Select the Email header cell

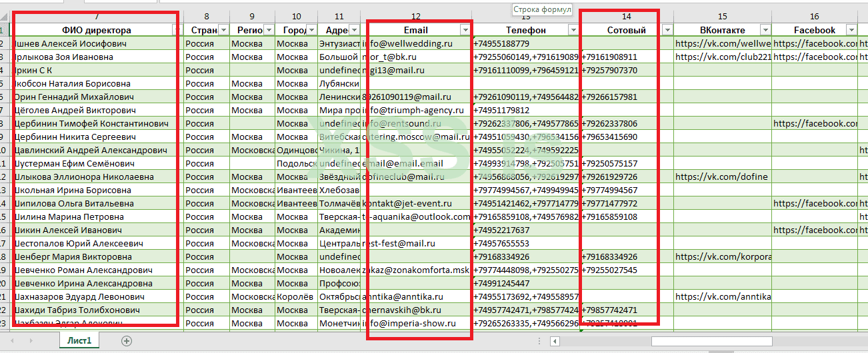416,30
